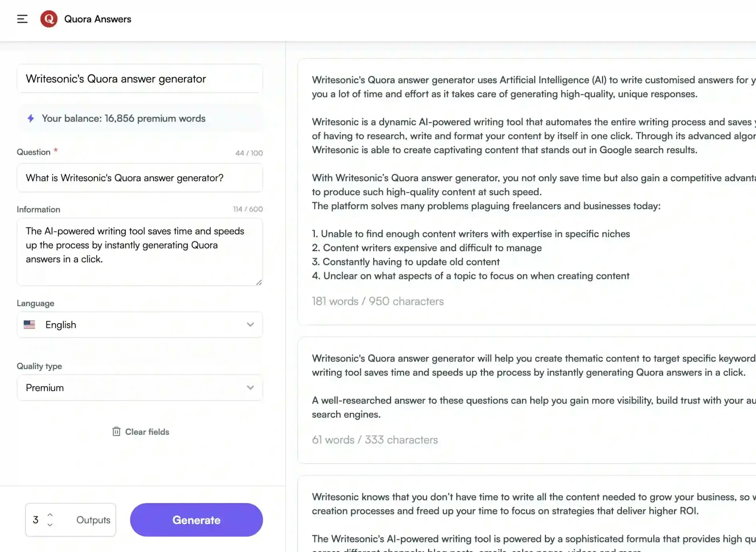756x552 pixels.
Task: Click the Generate button
Action: point(196,520)
